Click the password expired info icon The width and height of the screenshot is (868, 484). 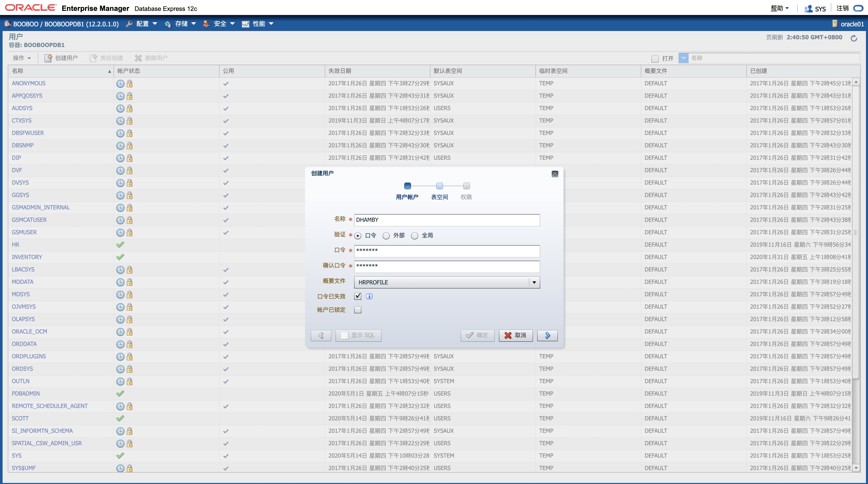tap(369, 296)
